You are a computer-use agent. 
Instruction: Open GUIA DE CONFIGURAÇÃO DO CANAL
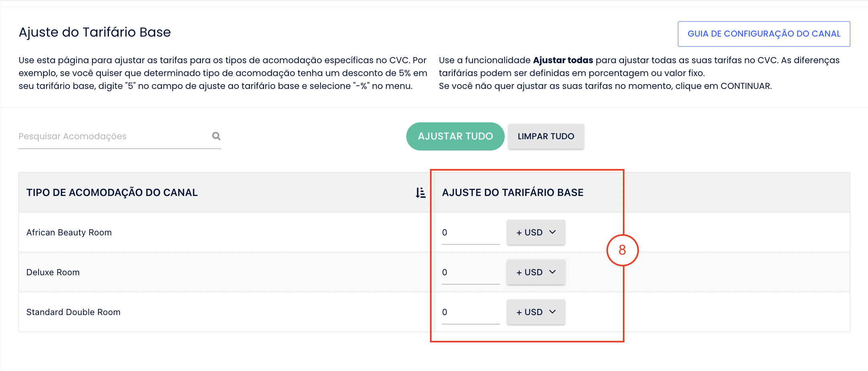(764, 34)
